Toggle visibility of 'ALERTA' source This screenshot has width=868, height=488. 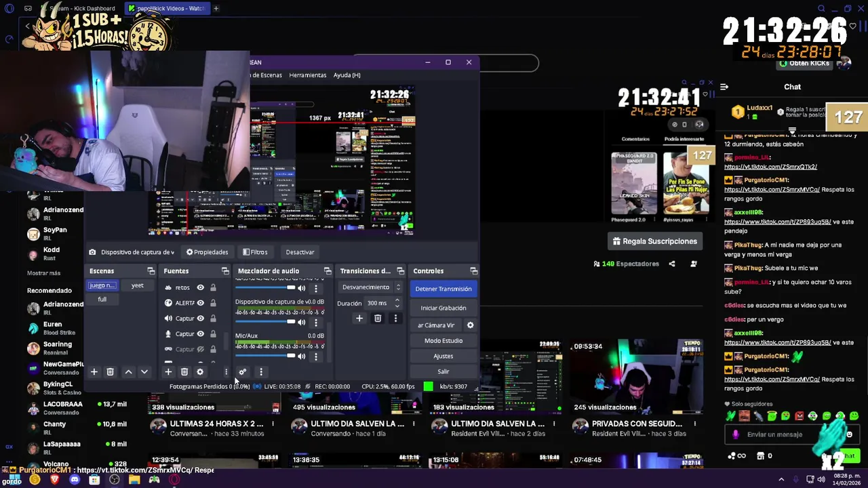coord(200,303)
